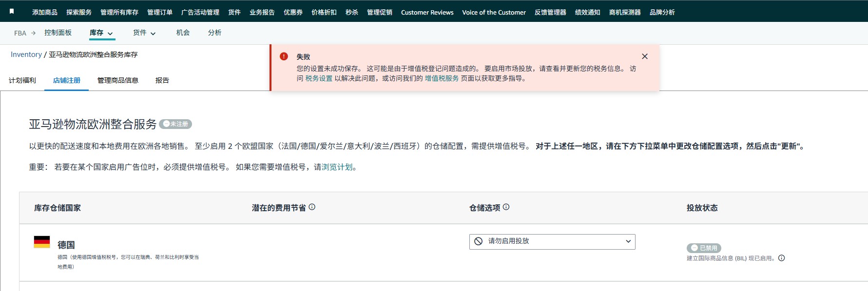Click the Germany flag icon
The image size is (868, 291).
(x=42, y=242)
